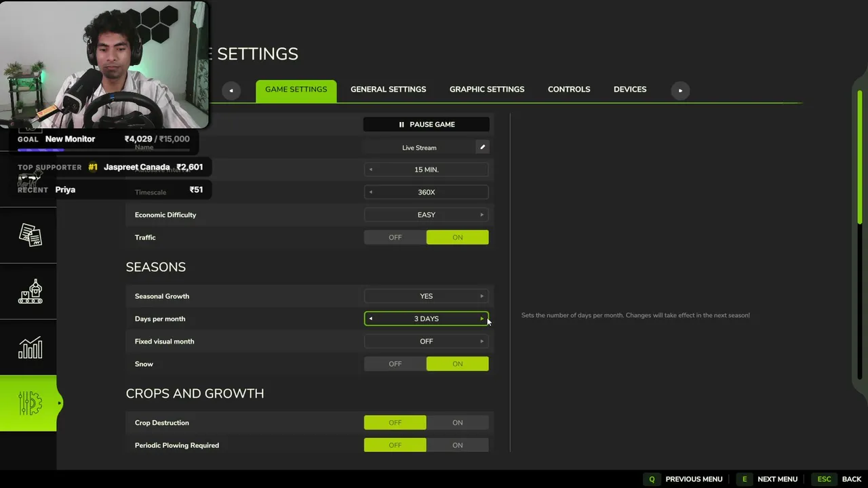868x488 pixels.
Task: Open the Graphic Settings tab
Action: 487,89
